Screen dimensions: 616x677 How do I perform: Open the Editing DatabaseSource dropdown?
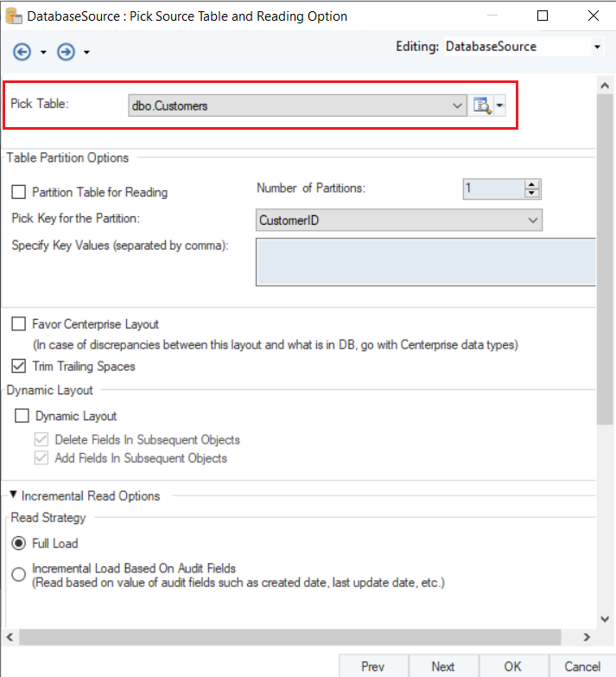click(x=596, y=47)
